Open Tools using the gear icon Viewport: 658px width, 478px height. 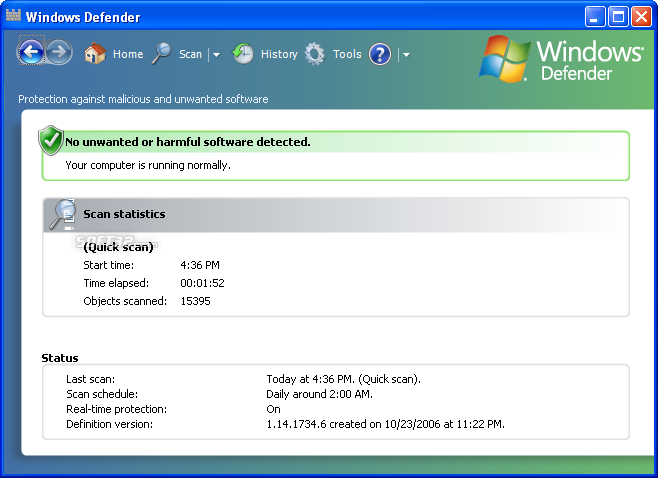[x=315, y=54]
